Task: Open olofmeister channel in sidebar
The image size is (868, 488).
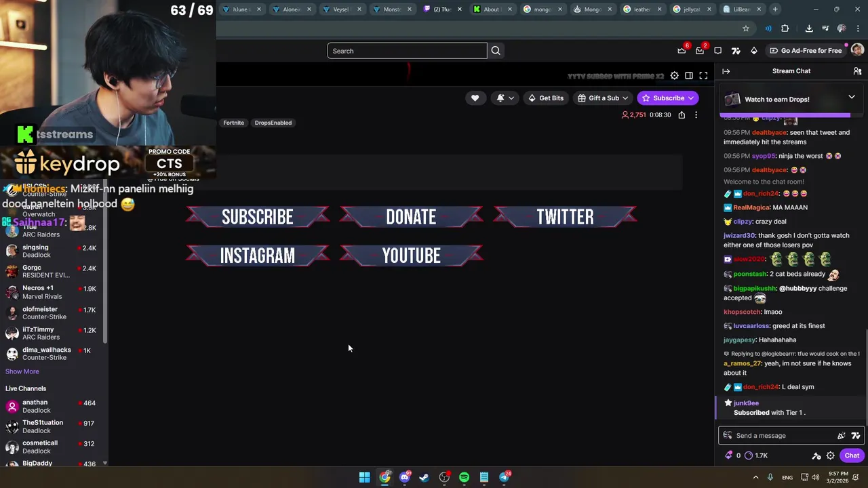Action: coord(52,313)
